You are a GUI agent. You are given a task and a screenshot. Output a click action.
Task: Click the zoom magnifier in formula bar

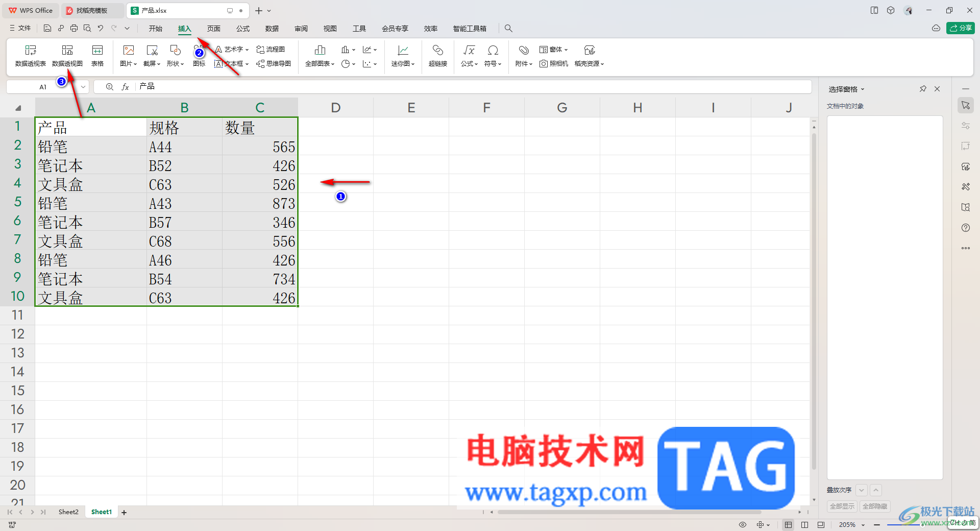point(109,87)
